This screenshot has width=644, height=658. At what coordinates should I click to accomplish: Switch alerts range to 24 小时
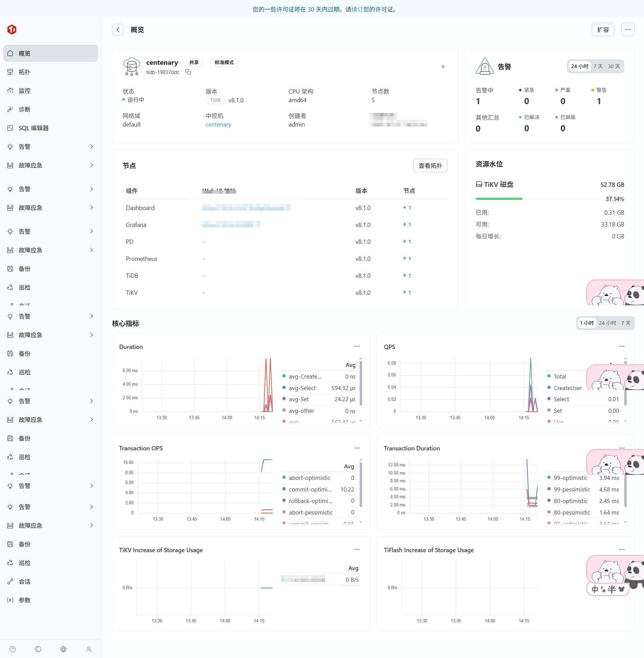click(x=580, y=66)
